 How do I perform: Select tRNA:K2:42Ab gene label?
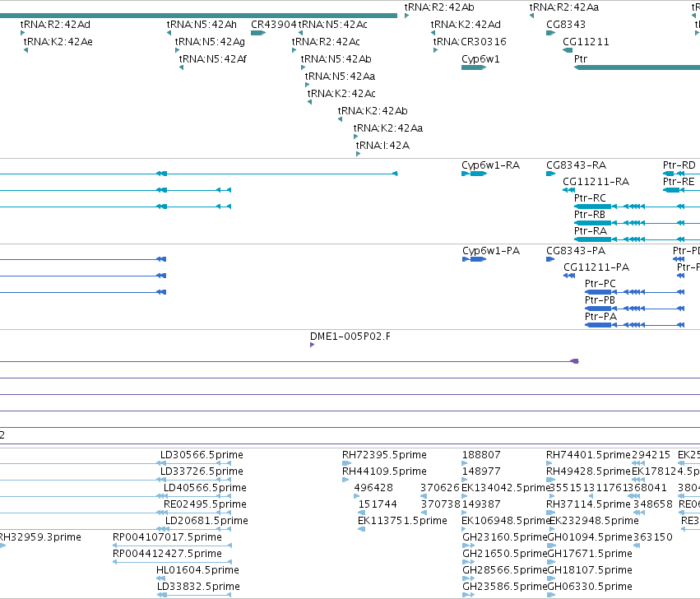point(373,111)
